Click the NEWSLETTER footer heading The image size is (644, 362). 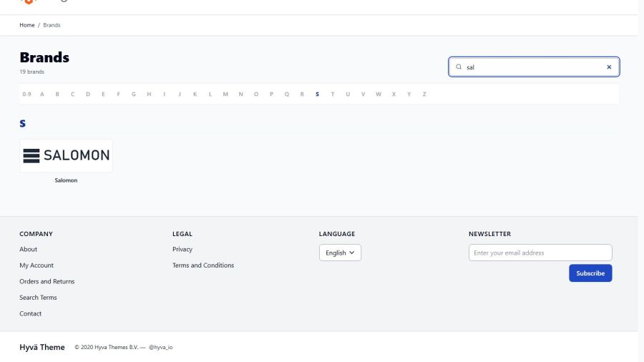(x=489, y=234)
